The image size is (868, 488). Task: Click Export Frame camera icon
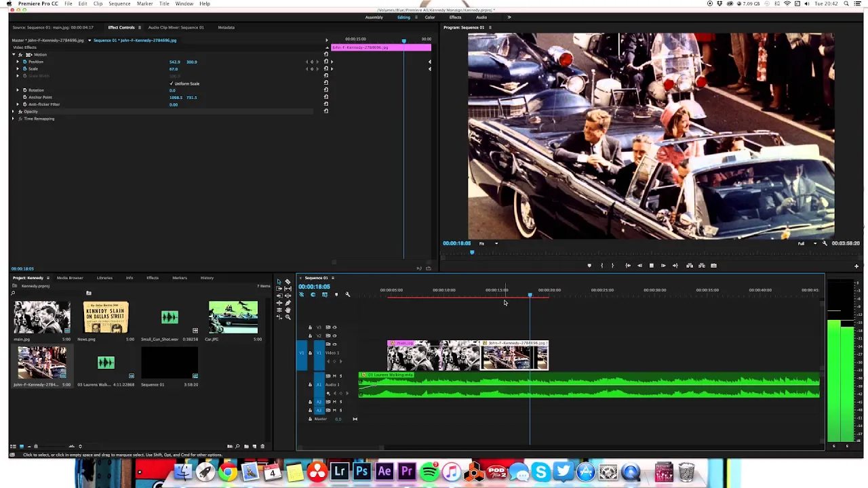point(713,266)
